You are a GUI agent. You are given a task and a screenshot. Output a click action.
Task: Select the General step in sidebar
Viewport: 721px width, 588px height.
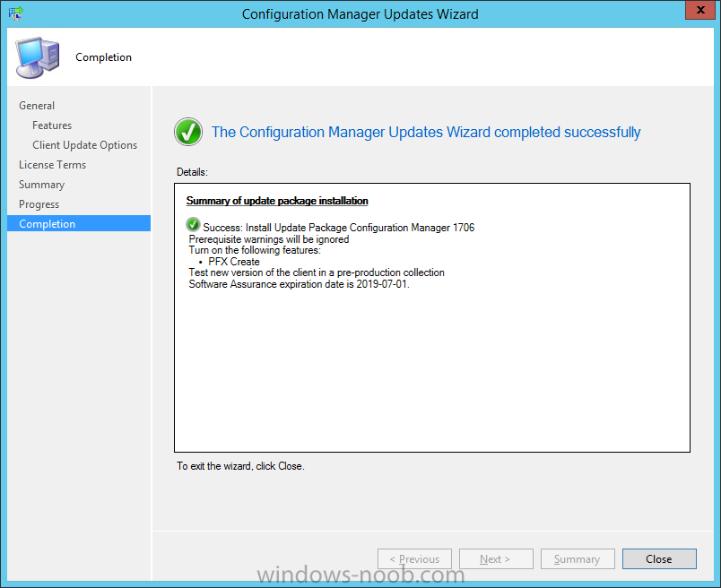[37, 106]
